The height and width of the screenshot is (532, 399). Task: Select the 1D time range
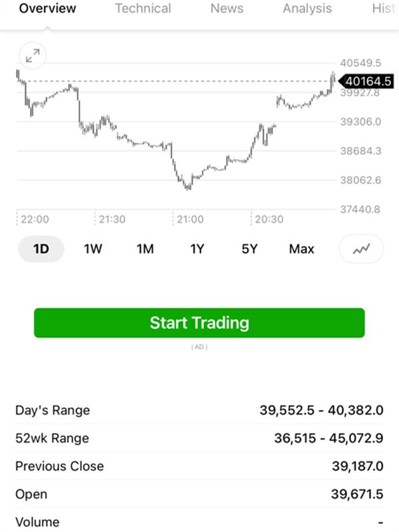tap(41, 249)
